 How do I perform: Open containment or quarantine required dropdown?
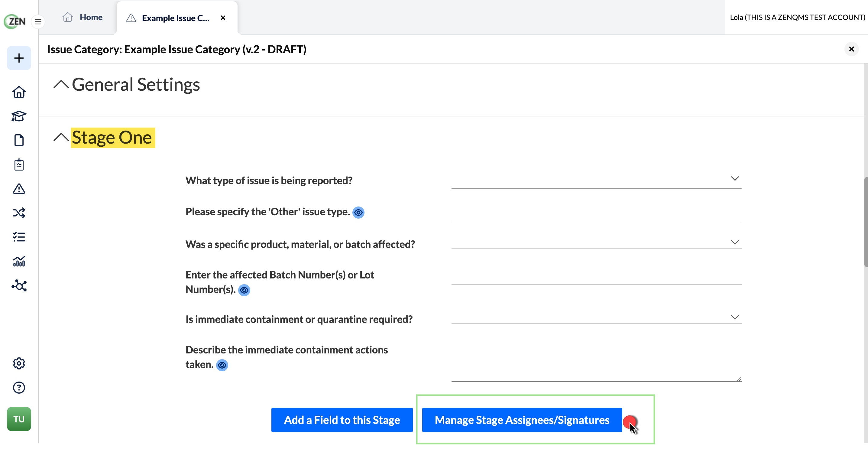596,317
